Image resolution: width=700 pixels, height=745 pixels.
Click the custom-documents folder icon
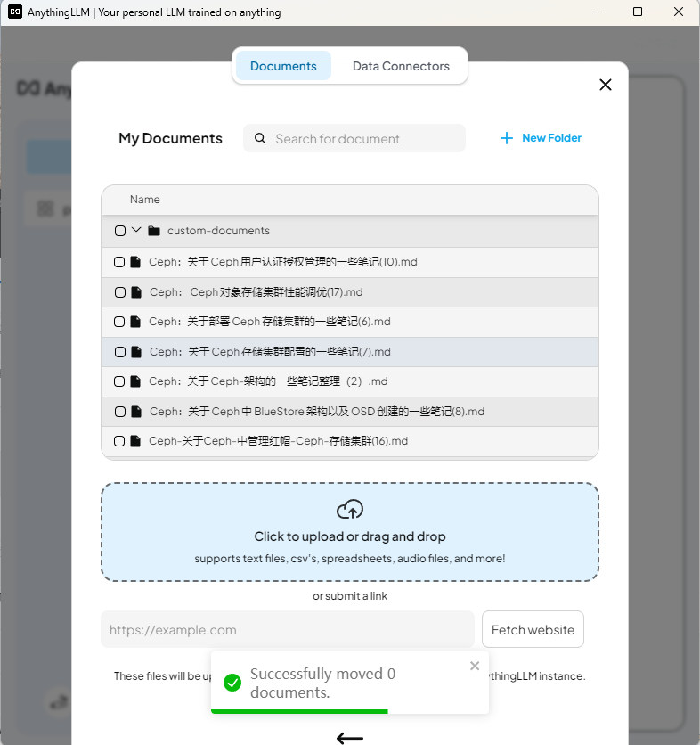pos(154,231)
